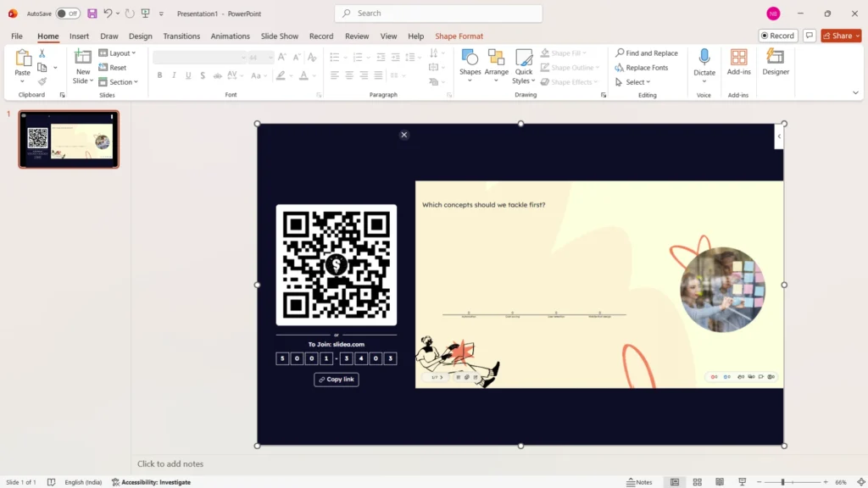Adjust the zoom slider in status bar
Image resolution: width=868 pixels, height=488 pixels.
pos(782,482)
